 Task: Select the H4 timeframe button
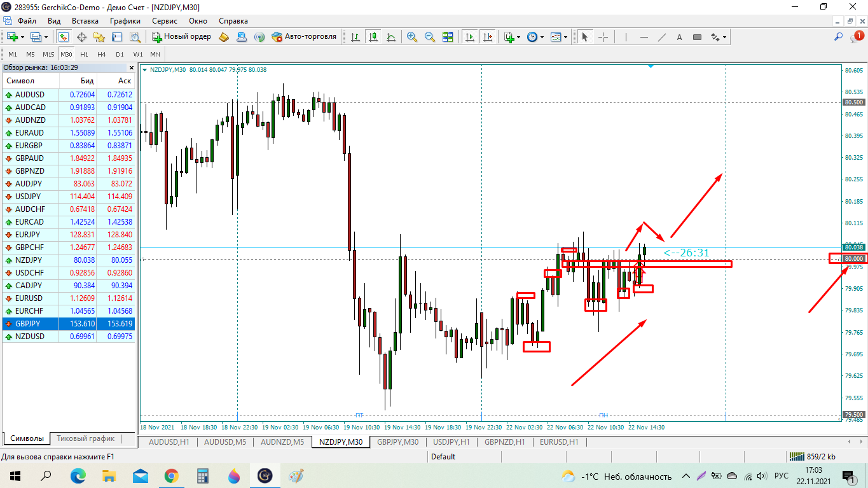click(102, 54)
